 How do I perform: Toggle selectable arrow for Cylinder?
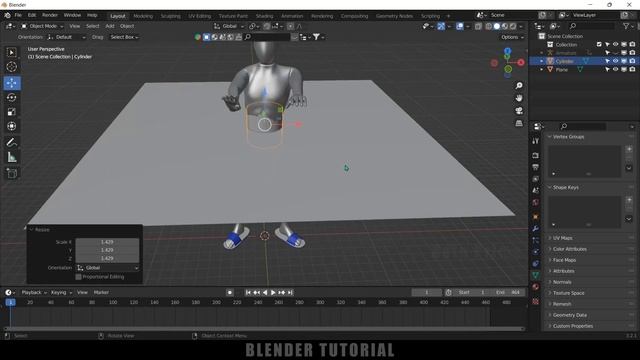click(x=607, y=61)
